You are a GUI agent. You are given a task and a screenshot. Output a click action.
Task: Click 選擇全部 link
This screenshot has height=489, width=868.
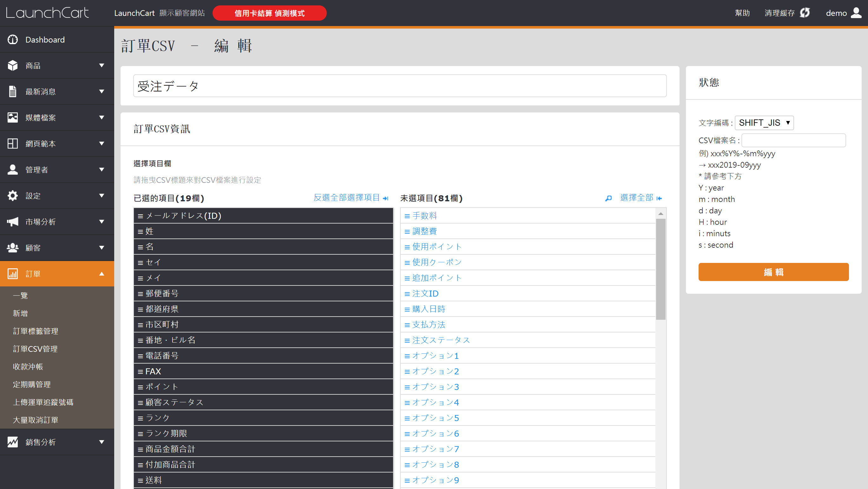[x=636, y=198]
